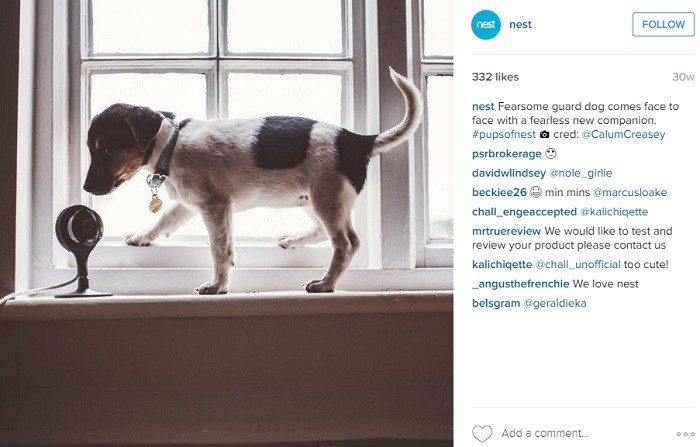Click the nest profile logo avatar
700x447 pixels.
tap(486, 25)
